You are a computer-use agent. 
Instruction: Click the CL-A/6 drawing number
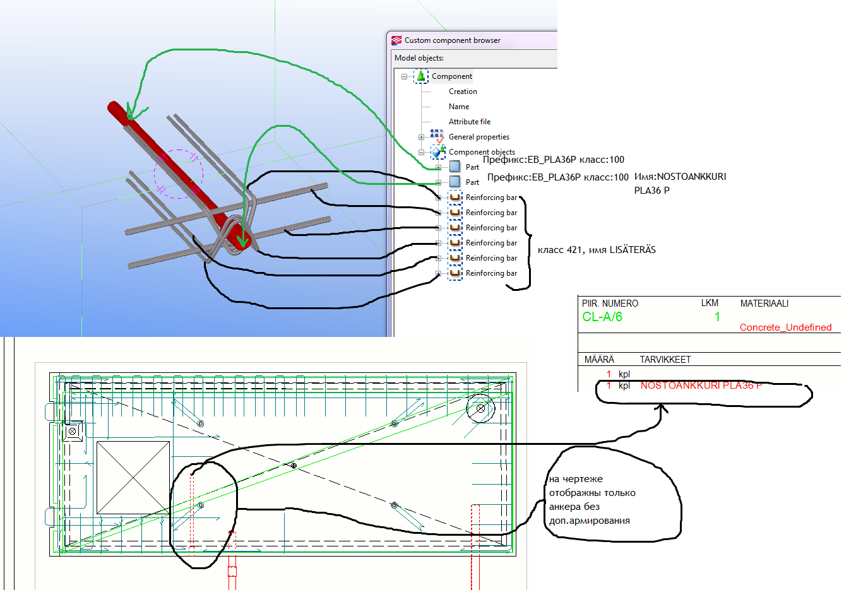602,317
